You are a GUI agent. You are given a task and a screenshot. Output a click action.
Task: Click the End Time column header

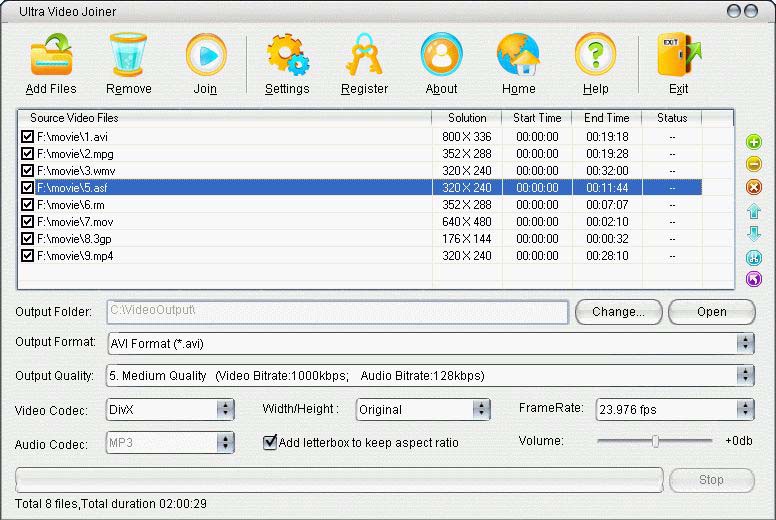pos(607,118)
